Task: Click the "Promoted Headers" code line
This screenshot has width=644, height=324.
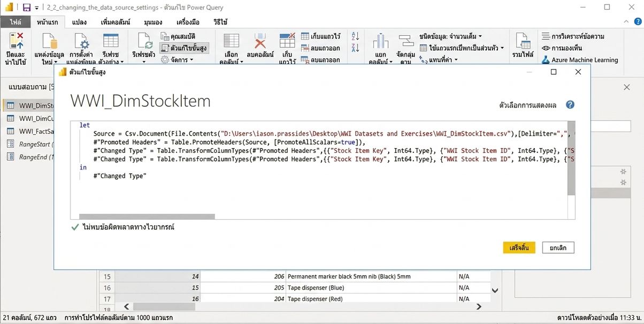Action: click(x=229, y=142)
